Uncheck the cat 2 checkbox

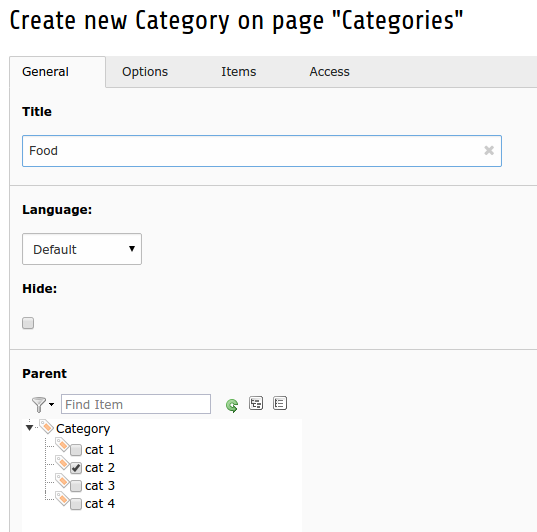tap(76, 468)
